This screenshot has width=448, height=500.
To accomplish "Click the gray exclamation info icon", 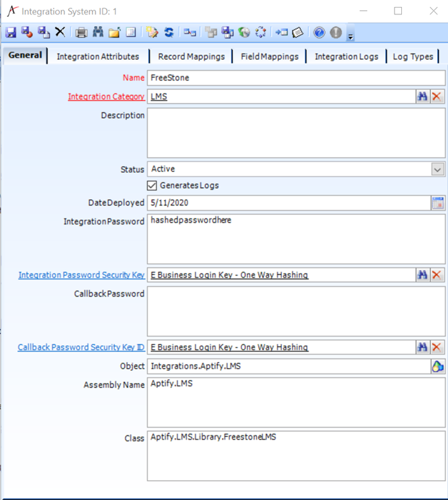I will click(x=336, y=32).
